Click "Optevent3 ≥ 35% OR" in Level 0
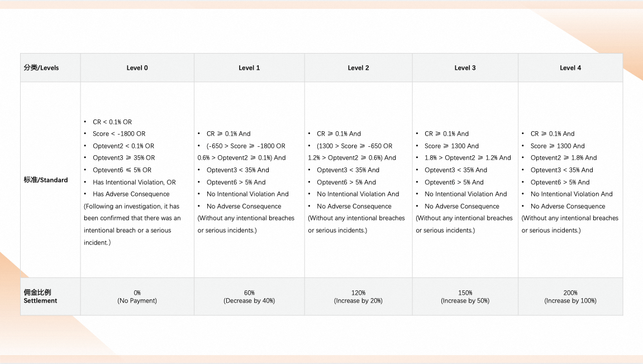This screenshot has height=364, width=643. click(123, 158)
